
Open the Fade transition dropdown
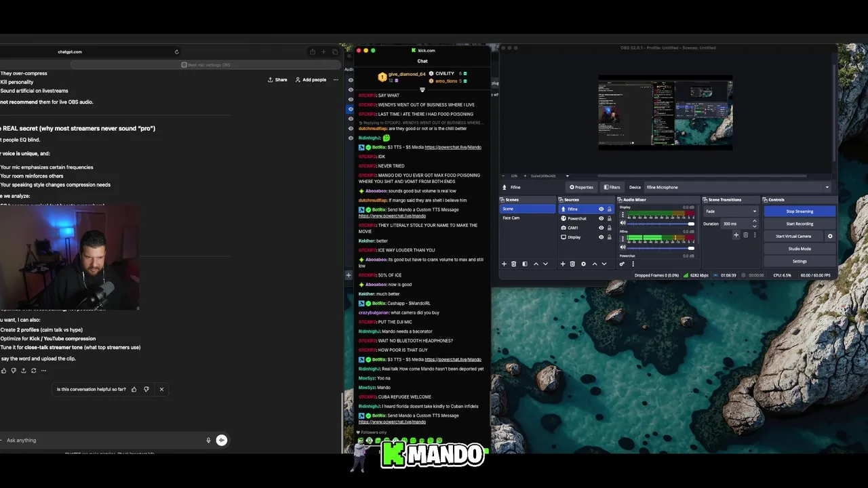pyautogui.click(x=731, y=211)
